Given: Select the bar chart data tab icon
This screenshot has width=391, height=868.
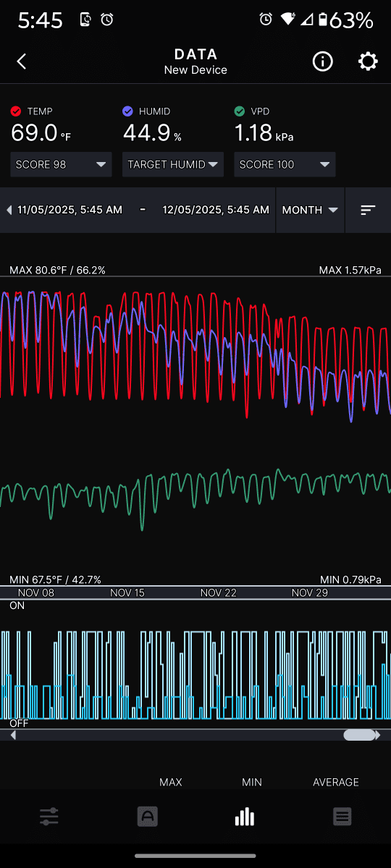Looking at the screenshot, I should tap(245, 817).
